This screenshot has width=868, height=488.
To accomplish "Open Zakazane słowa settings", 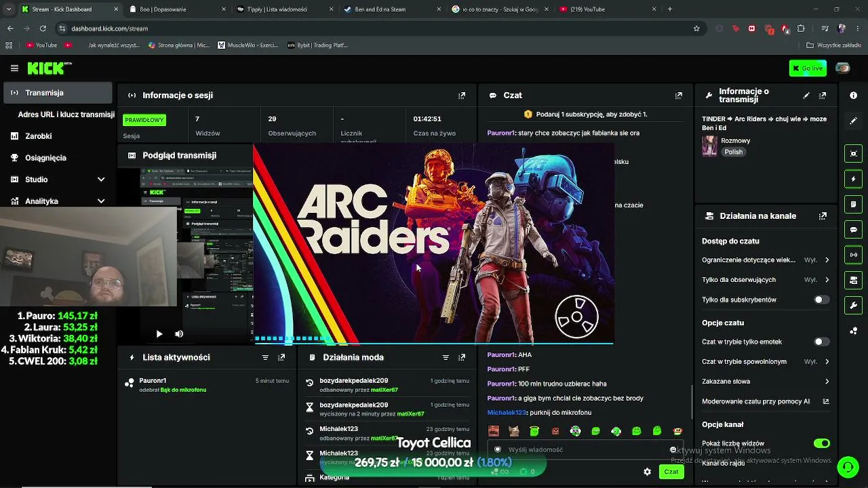I will coord(766,382).
